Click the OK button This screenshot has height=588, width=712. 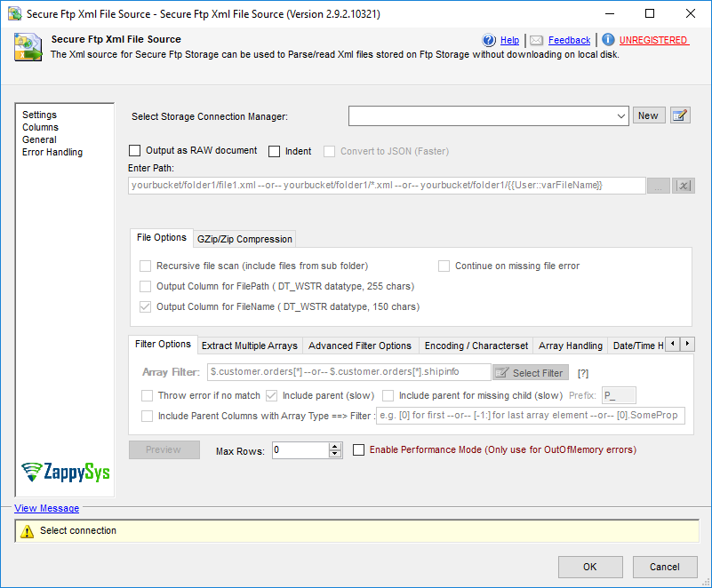590,567
